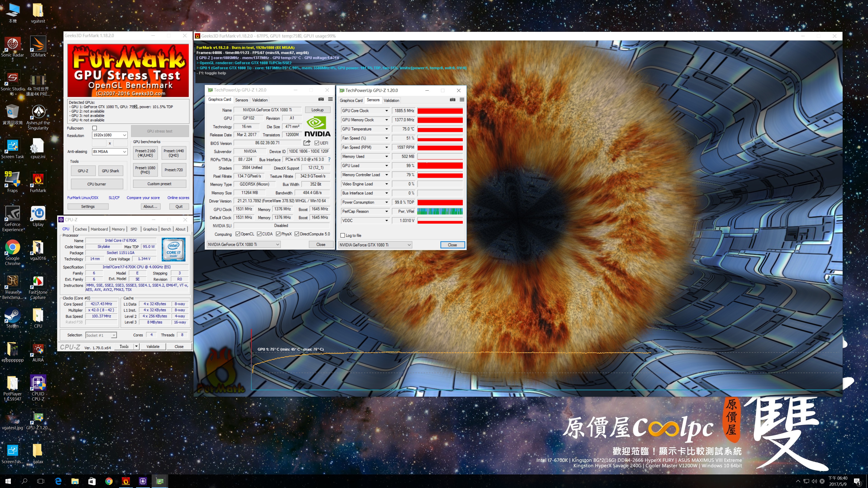Switch to the Caches tab in CPU-Z
Viewport: 868px width, 488px height.
80,229
